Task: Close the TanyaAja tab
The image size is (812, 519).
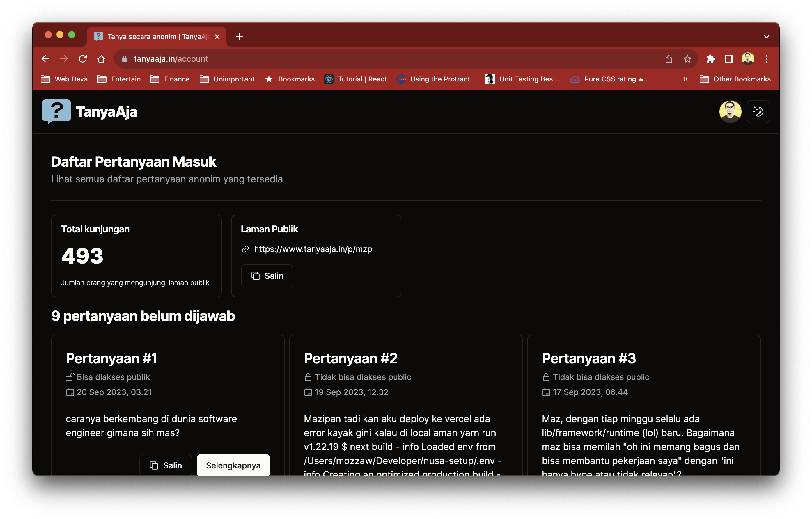Action: (217, 37)
